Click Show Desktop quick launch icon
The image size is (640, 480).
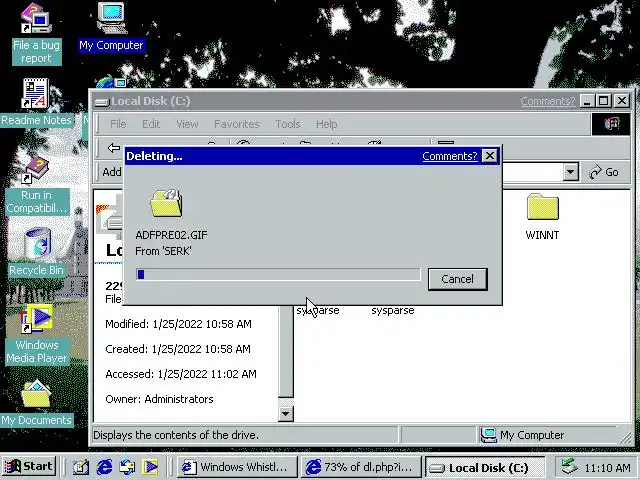click(81, 467)
